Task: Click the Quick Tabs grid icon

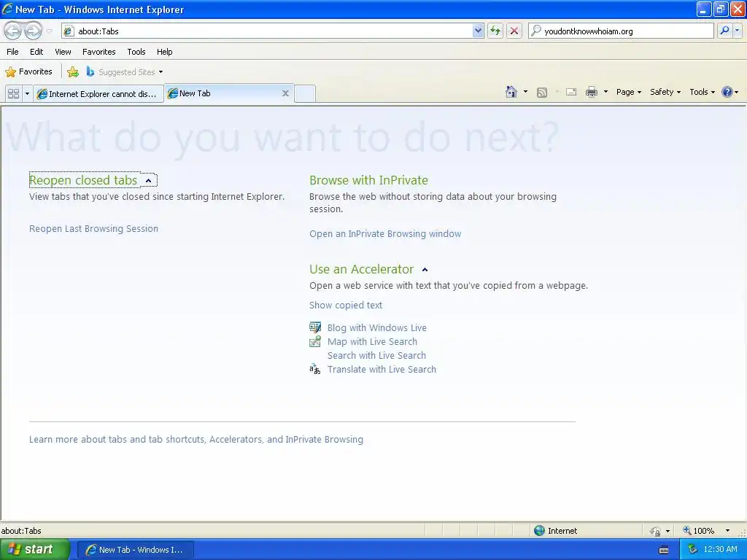Action: [x=13, y=94]
